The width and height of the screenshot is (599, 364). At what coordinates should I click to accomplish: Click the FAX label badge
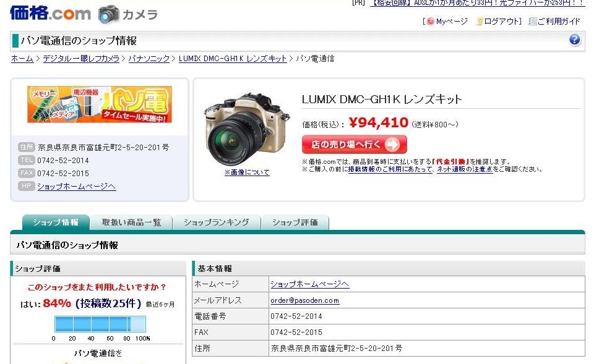pos(27,173)
